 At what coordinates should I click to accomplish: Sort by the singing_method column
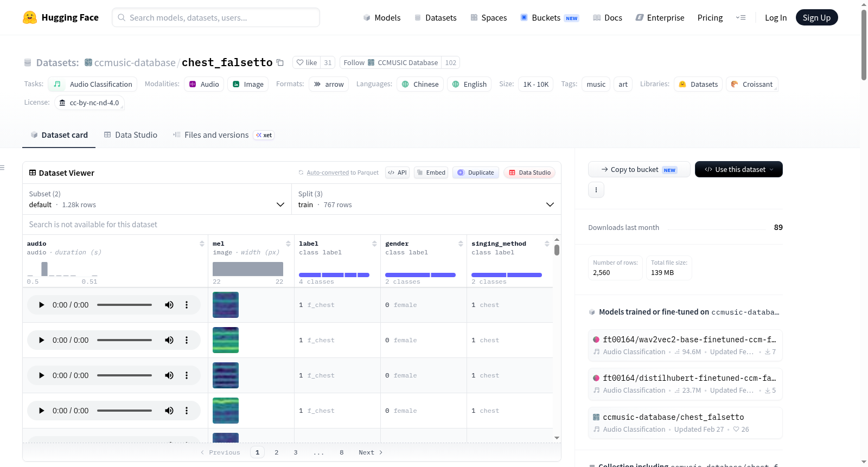click(x=547, y=244)
